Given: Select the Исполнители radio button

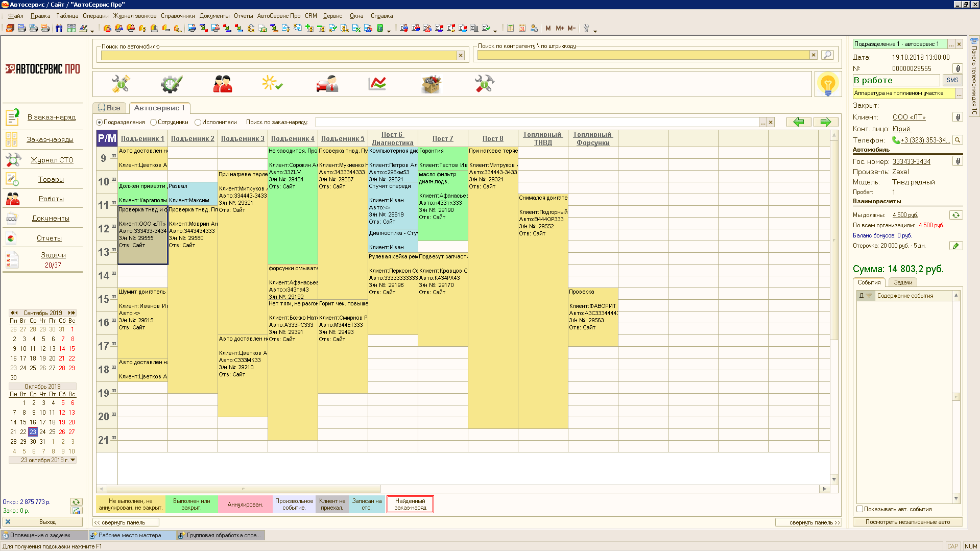Looking at the screenshot, I should (x=198, y=123).
